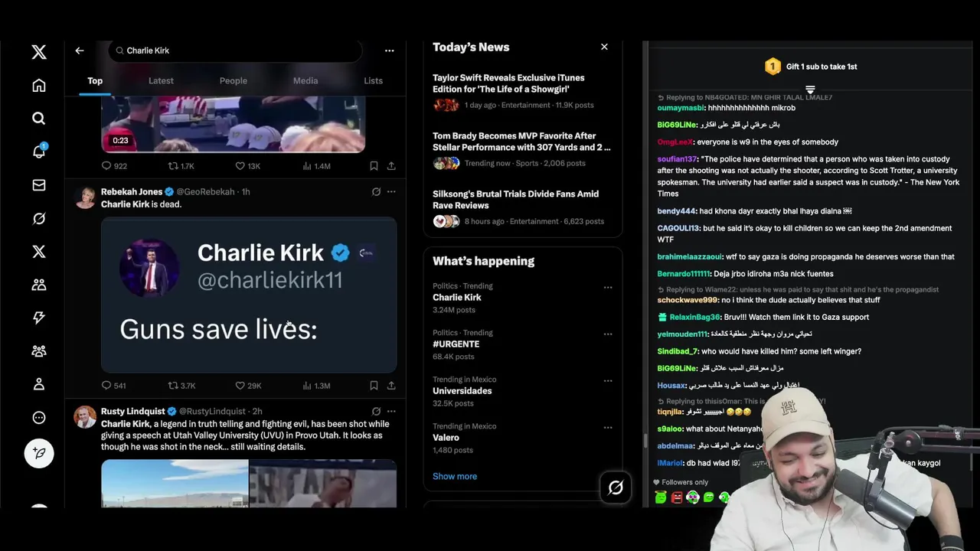
Task: Repost the Rebekah Jones post showing 3.7K
Action: click(182, 386)
